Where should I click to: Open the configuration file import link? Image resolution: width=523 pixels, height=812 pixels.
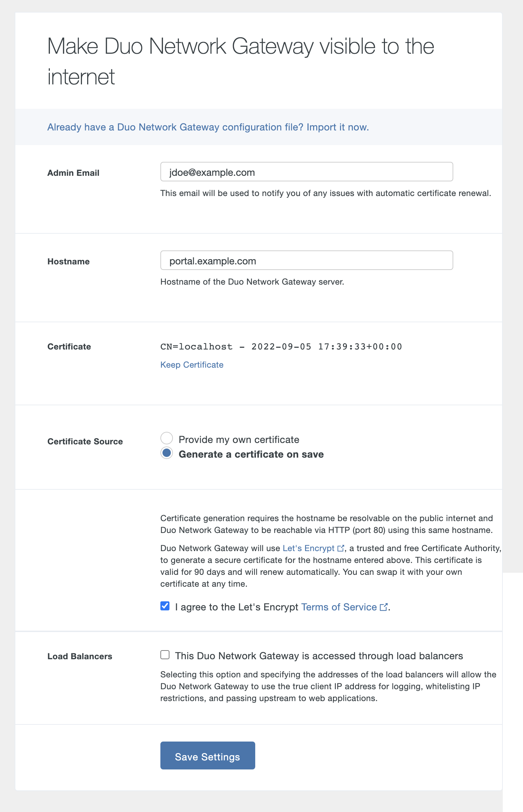[208, 127]
